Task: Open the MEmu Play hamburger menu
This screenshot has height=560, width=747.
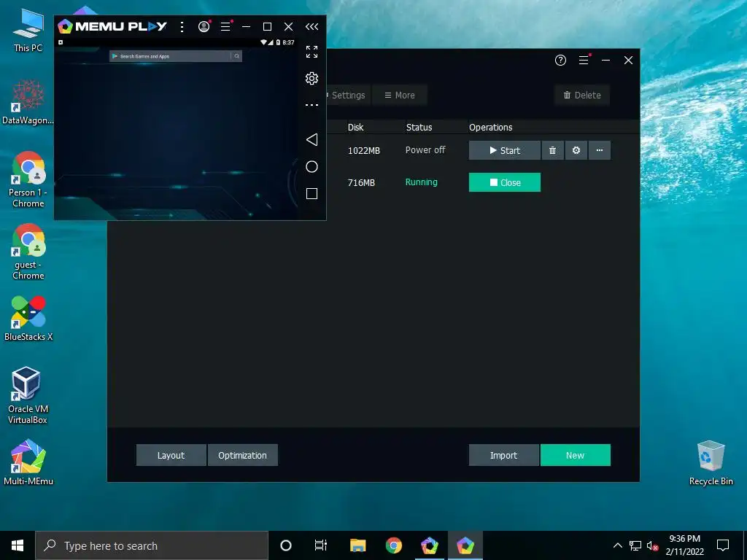Action: (226, 27)
